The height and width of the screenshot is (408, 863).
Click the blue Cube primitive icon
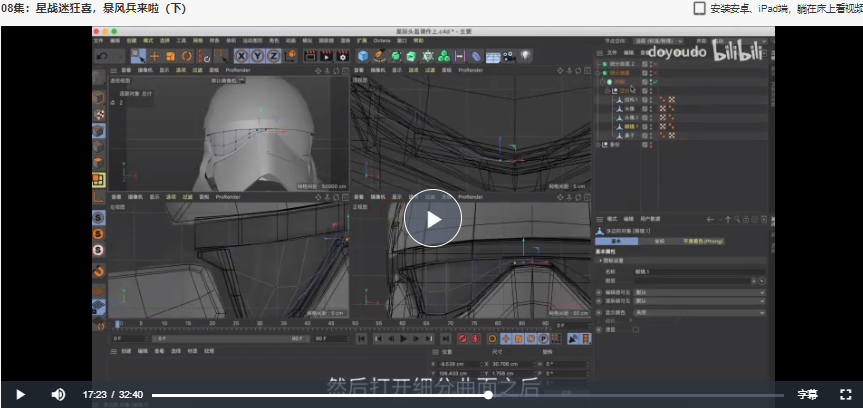pyautogui.click(x=363, y=56)
